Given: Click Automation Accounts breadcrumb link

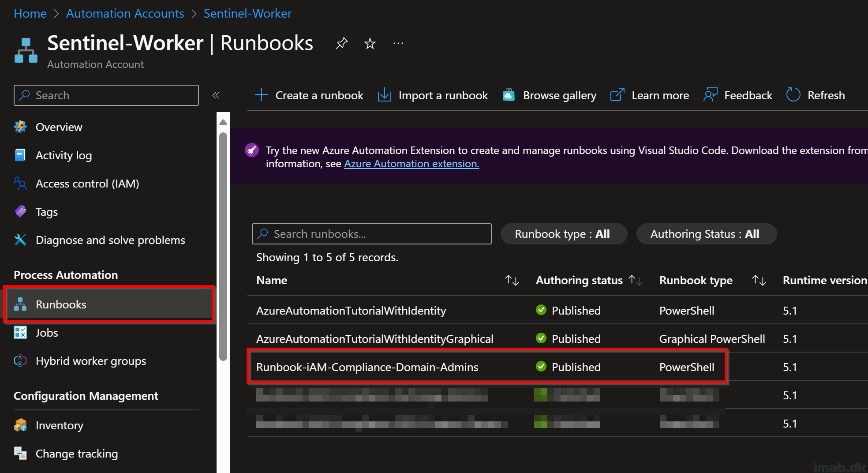Looking at the screenshot, I should pyautogui.click(x=125, y=13).
